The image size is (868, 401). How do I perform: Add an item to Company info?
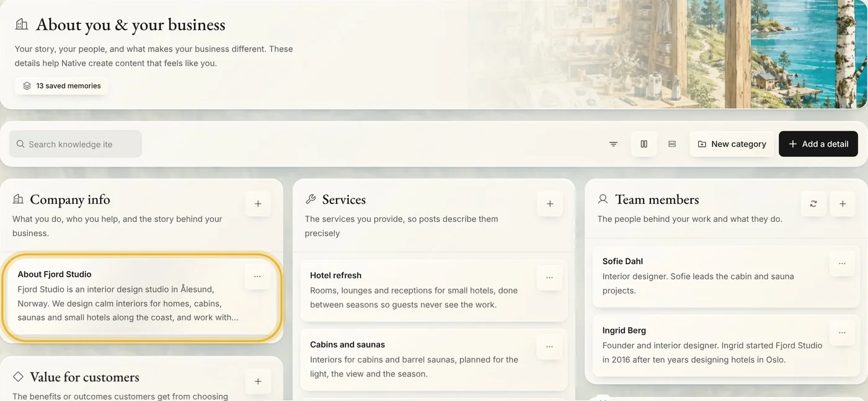(x=258, y=204)
